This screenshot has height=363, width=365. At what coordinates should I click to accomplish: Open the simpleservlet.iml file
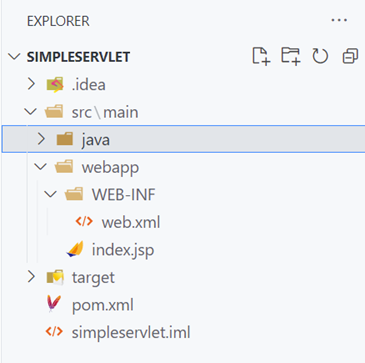pyautogui.click(x=131, y=333)
